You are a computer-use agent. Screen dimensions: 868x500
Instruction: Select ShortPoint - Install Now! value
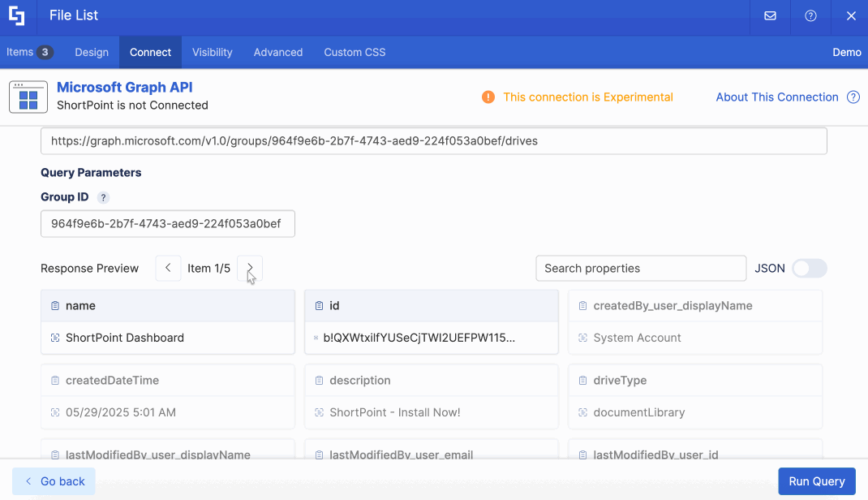(395, 412)
